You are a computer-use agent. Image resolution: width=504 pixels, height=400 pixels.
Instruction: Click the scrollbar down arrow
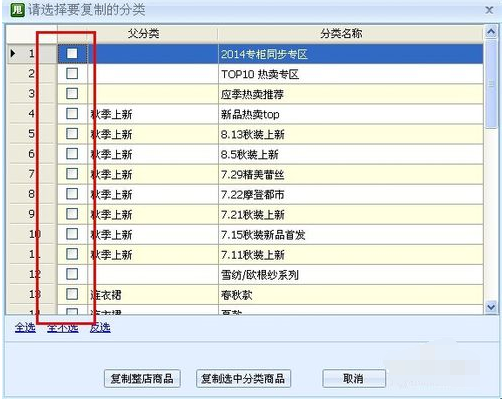(491, 307)
